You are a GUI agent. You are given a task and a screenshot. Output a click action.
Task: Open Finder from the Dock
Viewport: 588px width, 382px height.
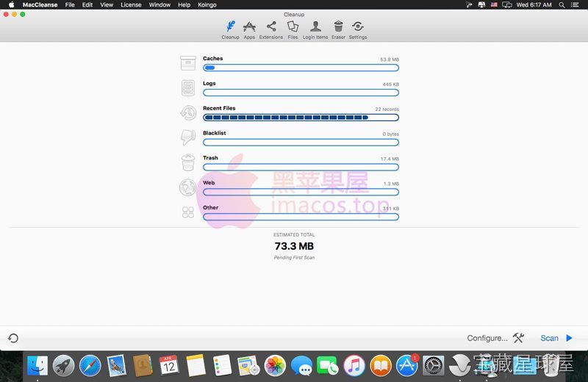(x=37, y=365)
